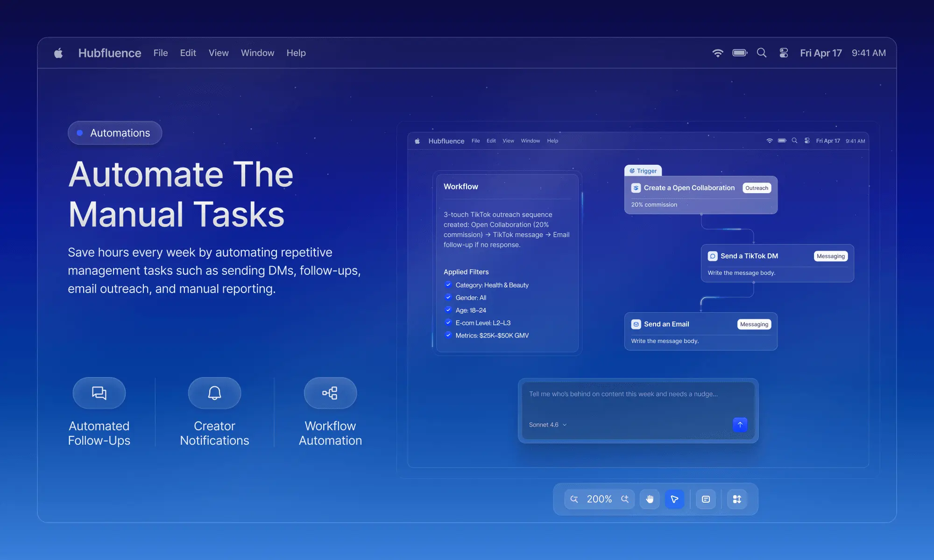Click the auto-layout arrange tool
934x560 pixels.
click(x=737, y=499)
